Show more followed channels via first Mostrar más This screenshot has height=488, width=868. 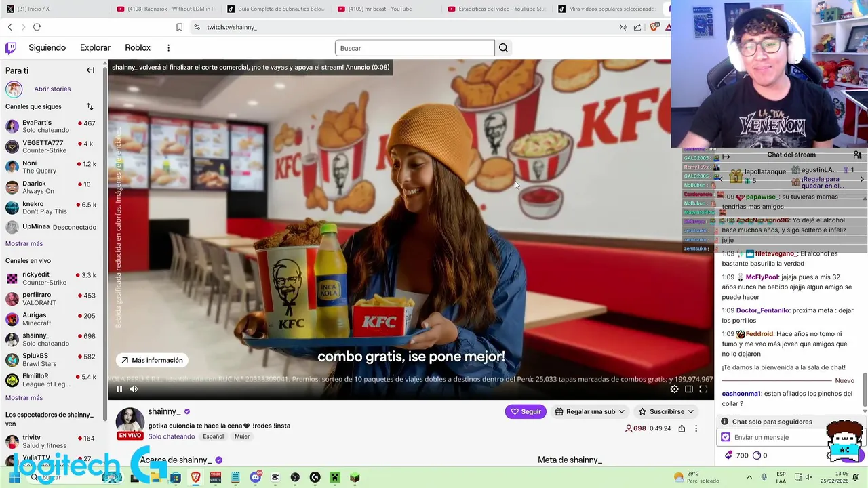[x=24, y=243]
